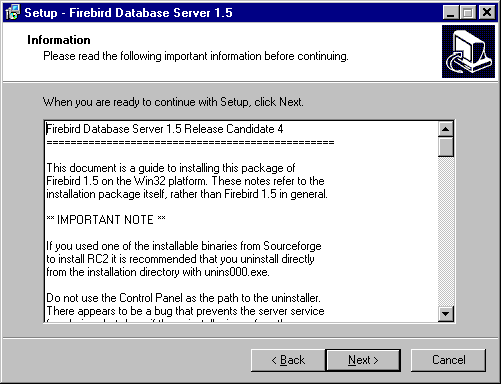The height and width of the screenshot is (384, 501).
Task: Click the 'Release Candidate 4' first line
Action: click(165, 129)
